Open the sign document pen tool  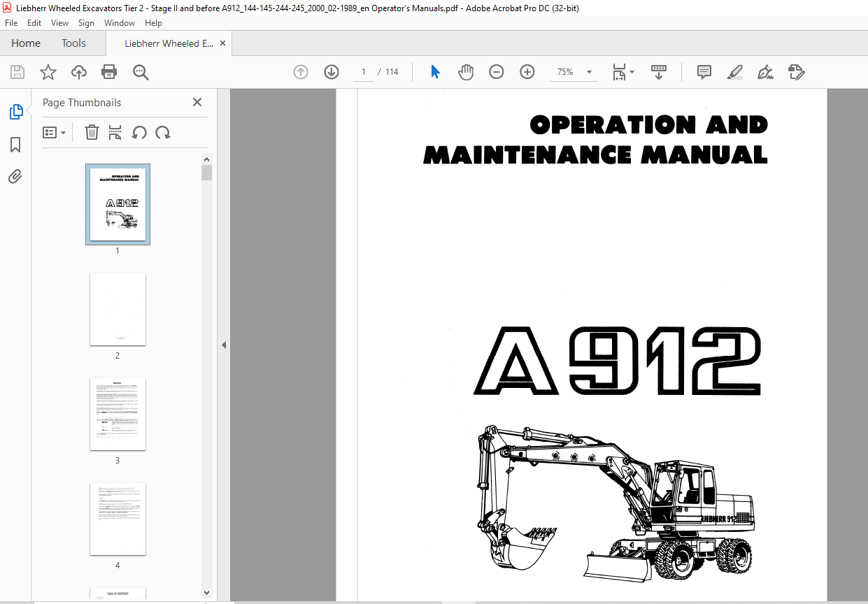pyautogui.click(x=766, y=72)
